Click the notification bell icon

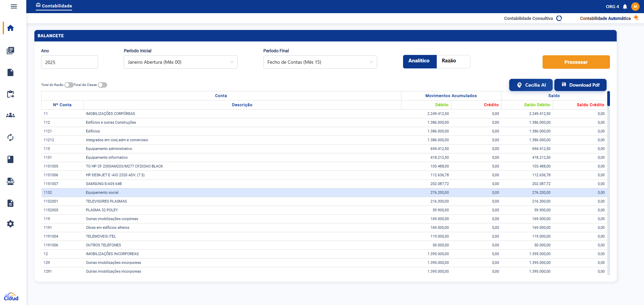coord(625,7)
